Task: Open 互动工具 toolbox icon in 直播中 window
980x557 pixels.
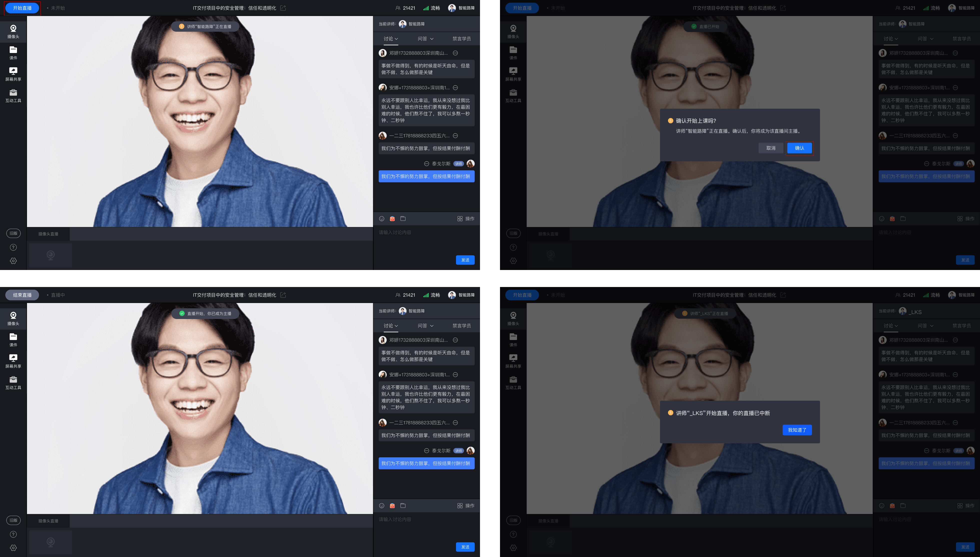Action: (x=13, y=382)
